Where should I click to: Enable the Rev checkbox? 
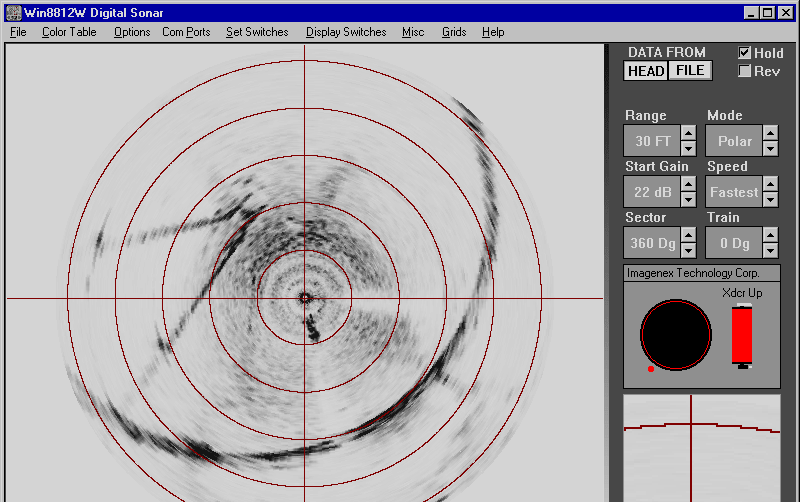(x=744, y=71)
